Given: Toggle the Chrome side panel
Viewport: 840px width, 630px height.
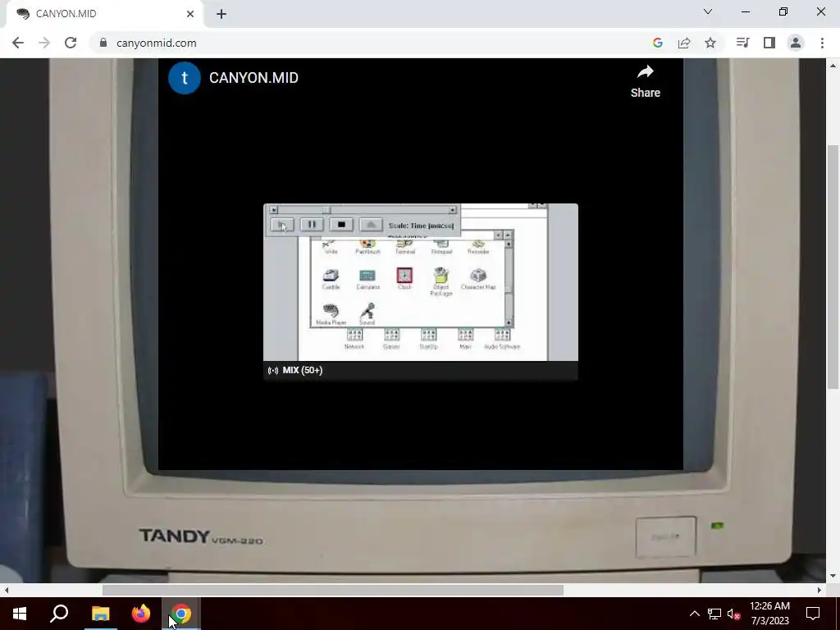Looking at the screenshot, I should pyautogui.click(x=769, y=43).
